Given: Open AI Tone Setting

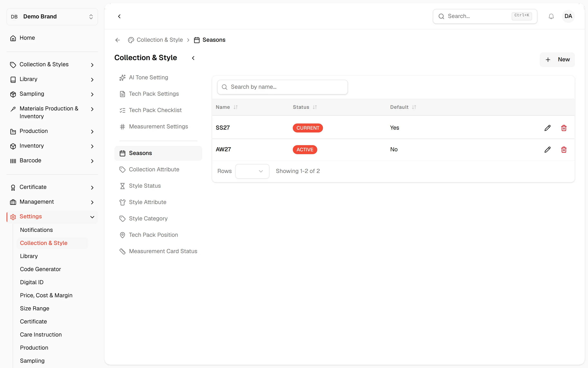Looking at the screenshot, I should pyautogui.click(x=158, y=77).
